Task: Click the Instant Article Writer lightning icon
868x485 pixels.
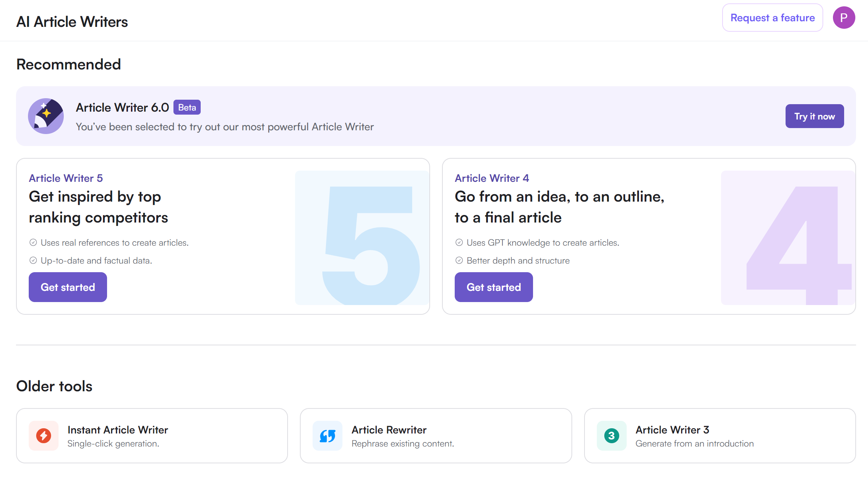Action: pyautogui.click(x=44, y=436)
